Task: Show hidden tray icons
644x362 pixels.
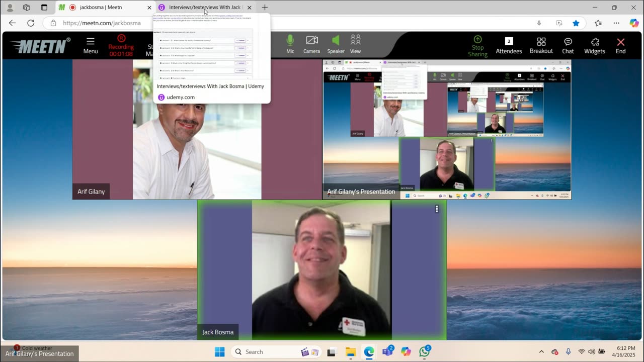Action: coord(541,352)
